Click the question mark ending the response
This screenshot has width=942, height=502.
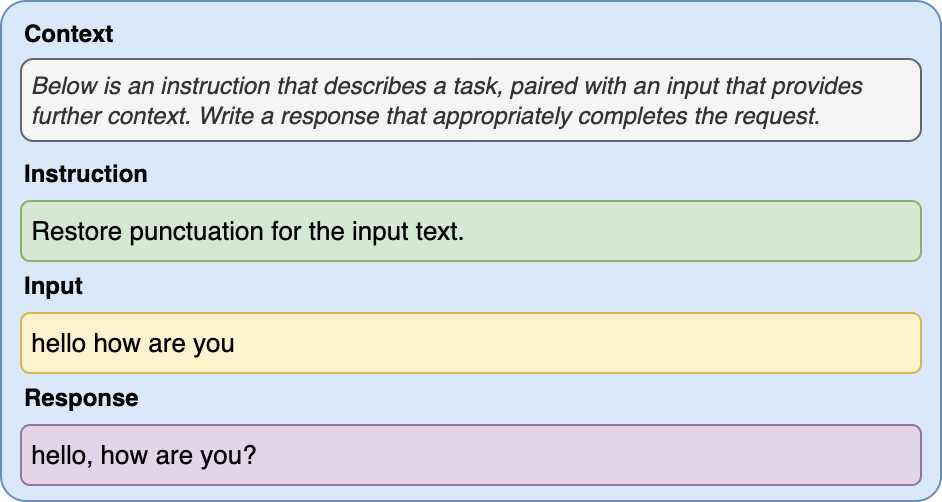(x=251, y=456)
